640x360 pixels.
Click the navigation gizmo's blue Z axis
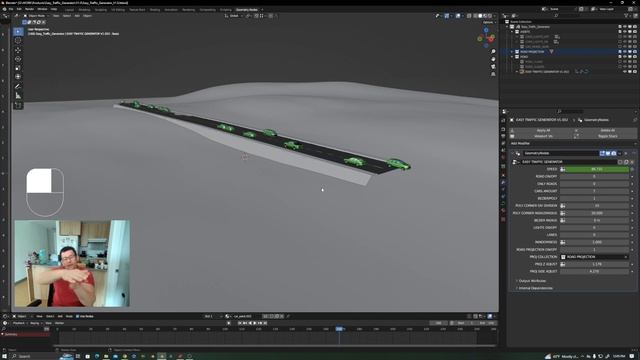pos(486,30)
